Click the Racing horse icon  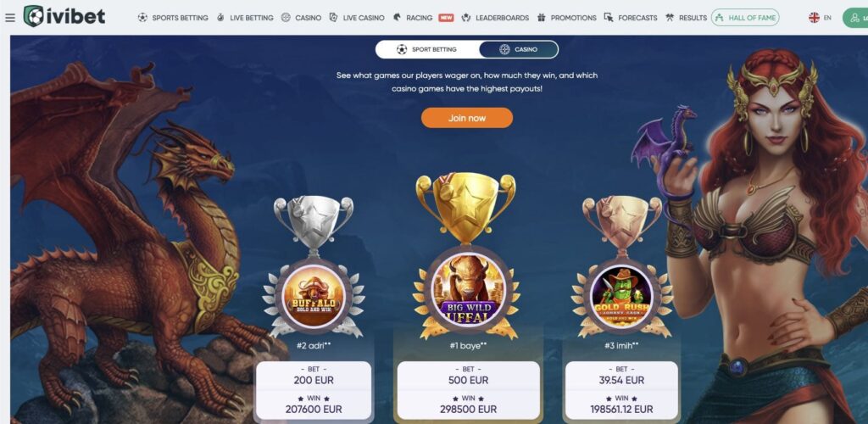[x=397, y=18]
